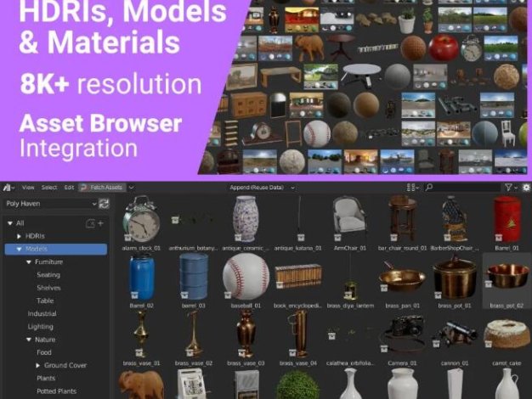This screenshot has width=532, height=399.
Task: Open the Select menu
Action: point(49,188)
